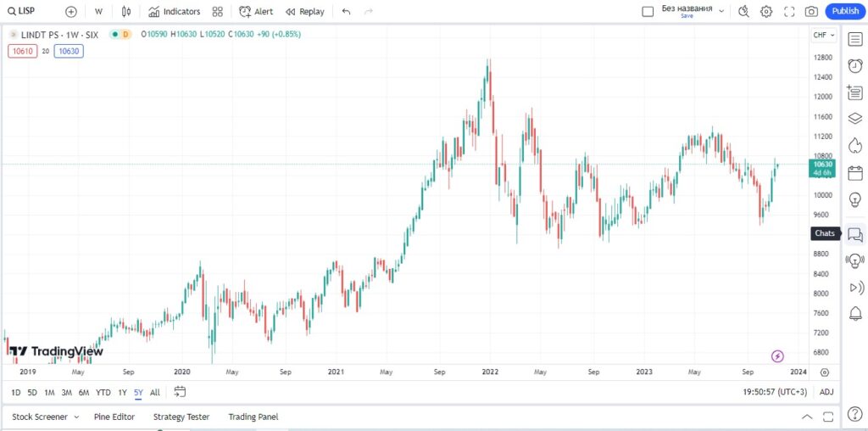Select the 5Y time range

(137, 393)
